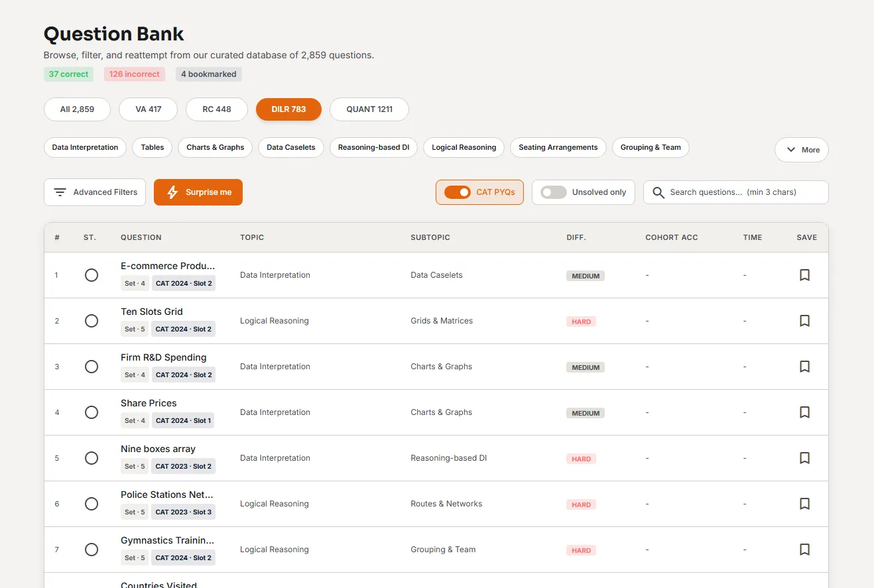Filter by Logical Reasoning topic chip
Image resolution: width=874 pixels, height=588 pixels.
click(x=464, y=147)
